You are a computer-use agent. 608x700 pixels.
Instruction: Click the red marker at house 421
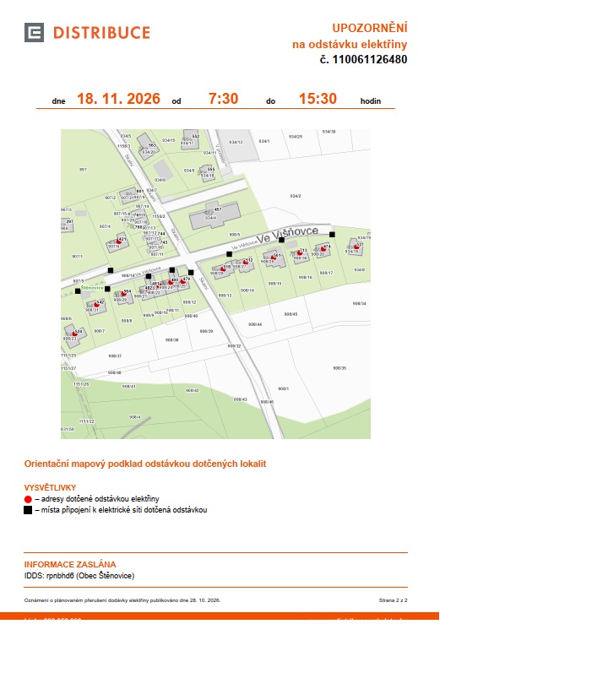pos(119,241)
